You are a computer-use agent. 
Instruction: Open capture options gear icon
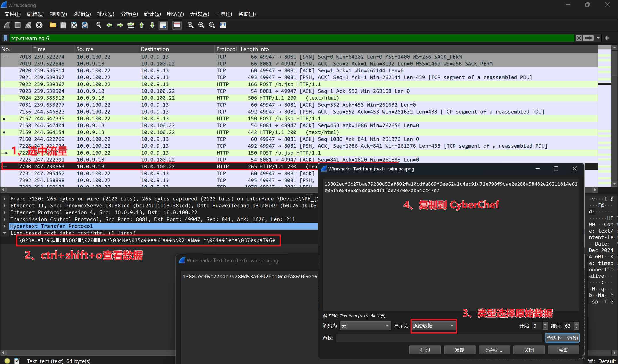pyautogui.click(x=39, y=25)
